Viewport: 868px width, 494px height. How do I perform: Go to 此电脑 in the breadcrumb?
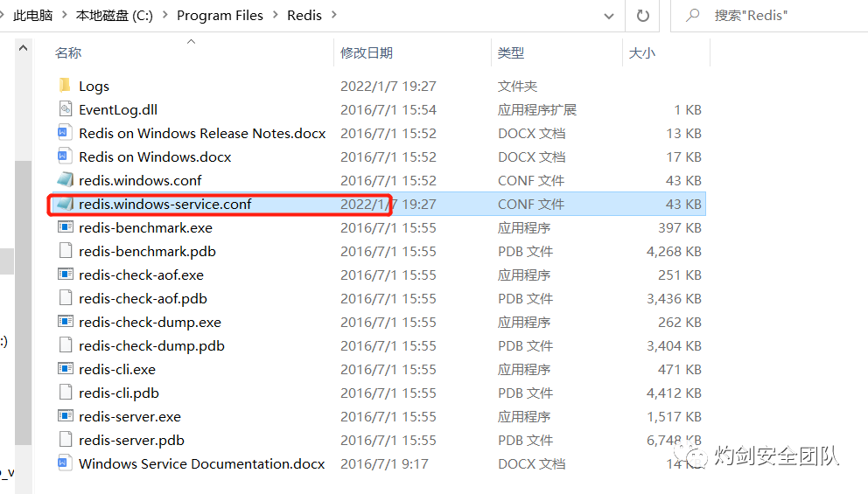32,16
